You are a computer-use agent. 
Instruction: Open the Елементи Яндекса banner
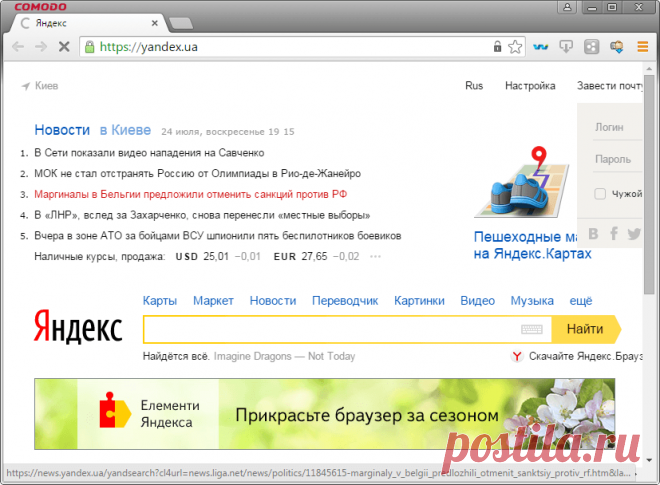coord(325,414)
